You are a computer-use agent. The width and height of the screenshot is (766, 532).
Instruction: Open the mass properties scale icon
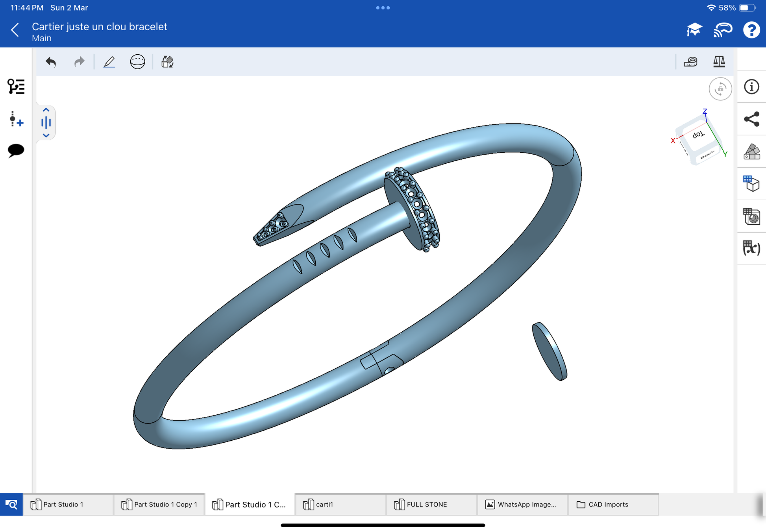tap(719, 62)
